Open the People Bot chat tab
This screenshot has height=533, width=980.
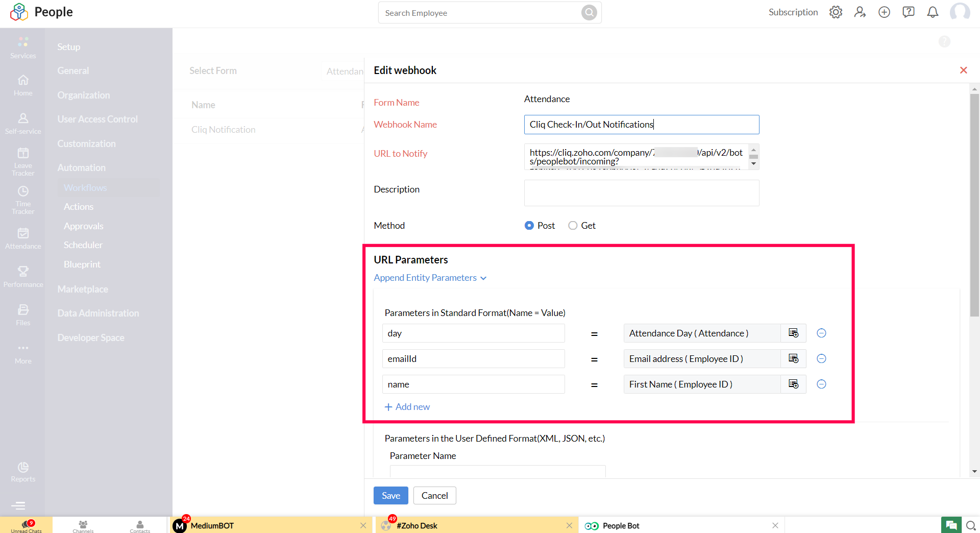coord(682,525)
